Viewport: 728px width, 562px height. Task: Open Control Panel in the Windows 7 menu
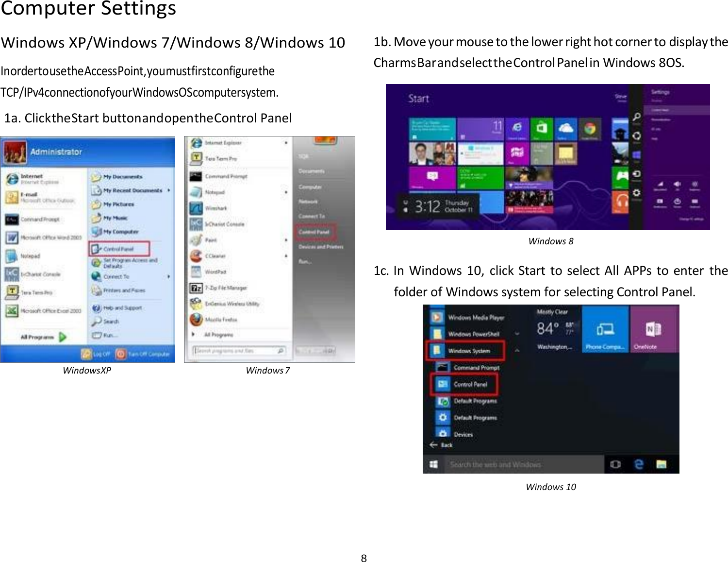coord(315,232)
